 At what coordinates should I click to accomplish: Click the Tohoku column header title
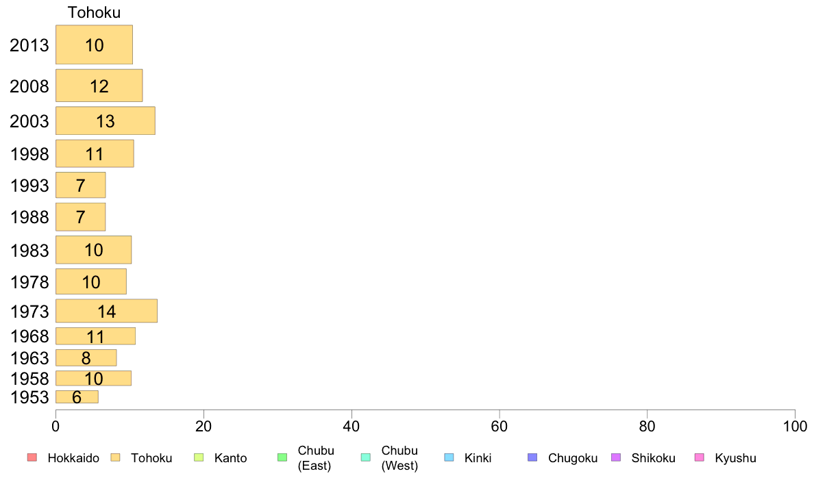click(94, 12)
